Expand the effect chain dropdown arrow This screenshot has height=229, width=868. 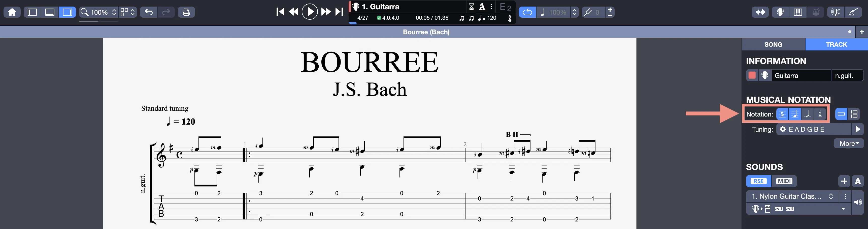click(843, 209)
